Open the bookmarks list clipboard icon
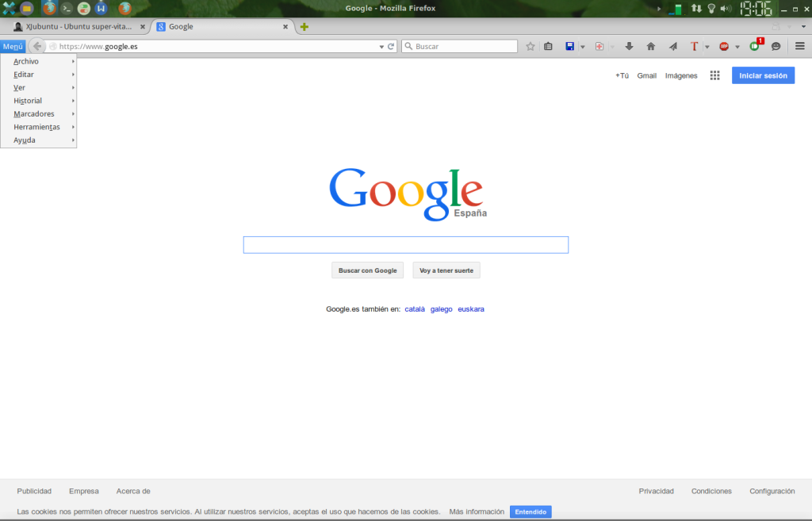812x521 pixels. tap(548, 47)
